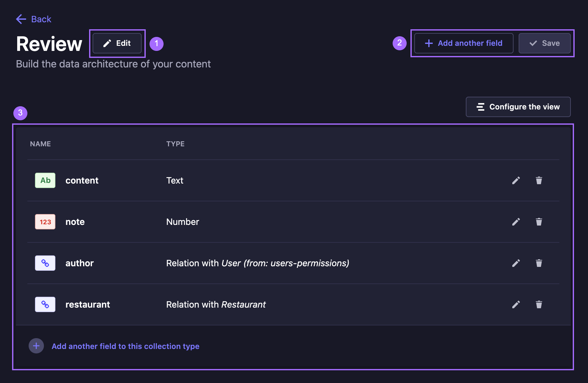The height and width of the screenshot is (383, 588).
Task: Click the pencil icon to edit the author relation
Action: (516, 263)
